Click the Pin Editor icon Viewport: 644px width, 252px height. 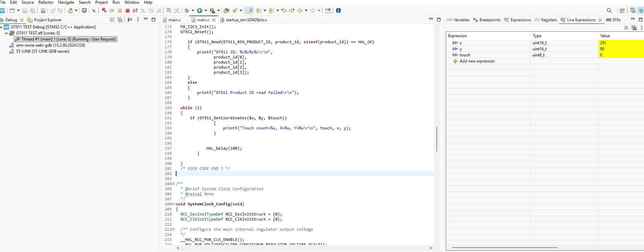[328, 10]
